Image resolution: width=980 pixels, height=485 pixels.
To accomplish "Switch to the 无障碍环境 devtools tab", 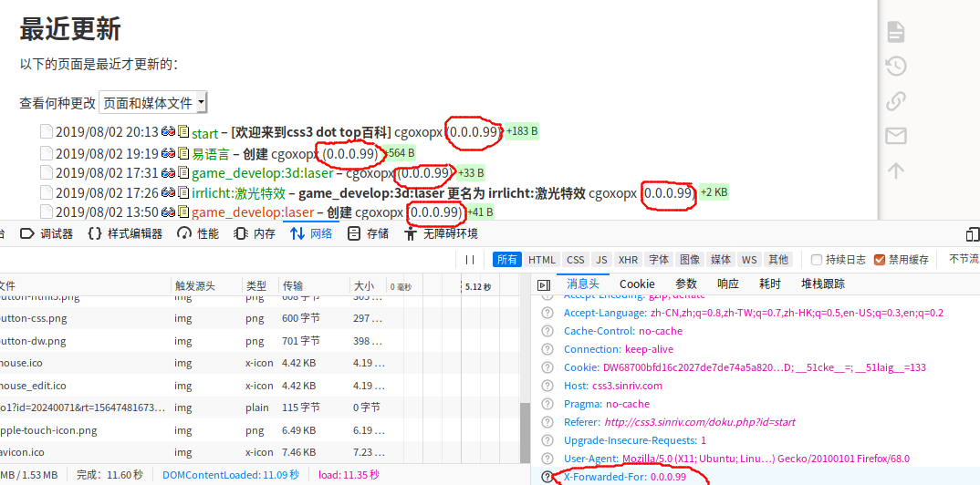I will point(442,234).
